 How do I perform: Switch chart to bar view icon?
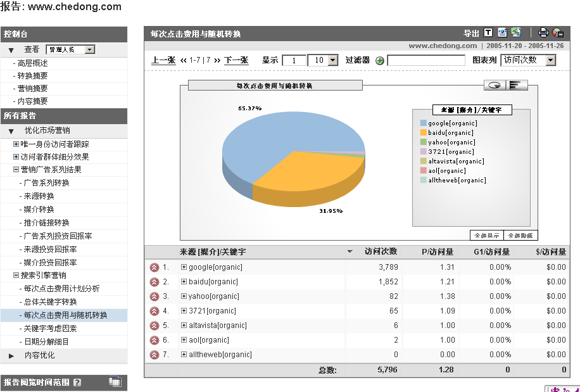[517, 85]
